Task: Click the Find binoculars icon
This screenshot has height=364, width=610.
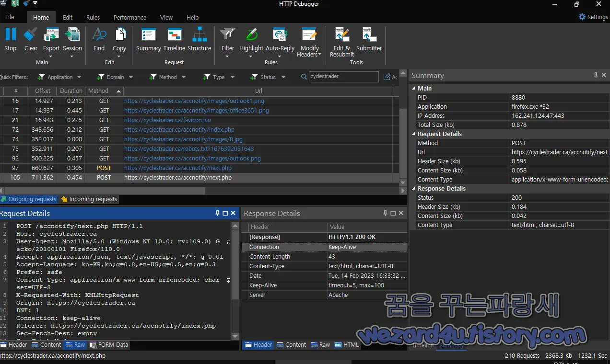Action: (x=99, y=35)
